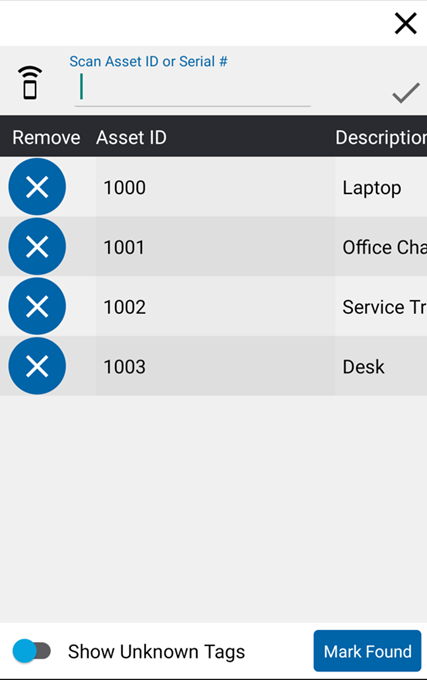Toggle Show Unknown Tags switch

coord(32,651)
